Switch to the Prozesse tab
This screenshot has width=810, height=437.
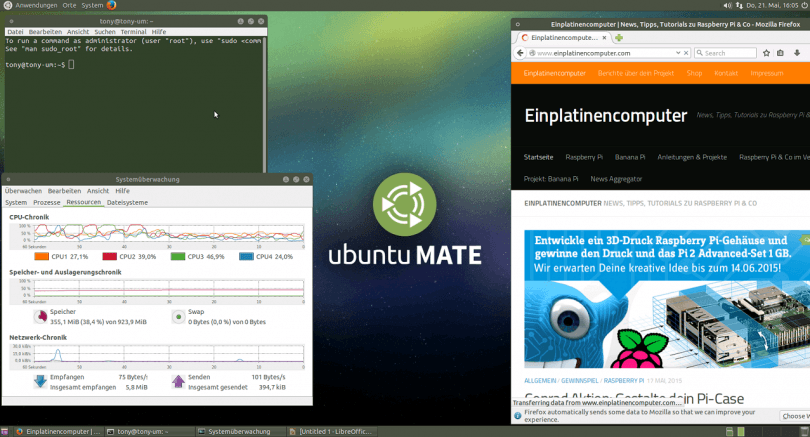46,202
